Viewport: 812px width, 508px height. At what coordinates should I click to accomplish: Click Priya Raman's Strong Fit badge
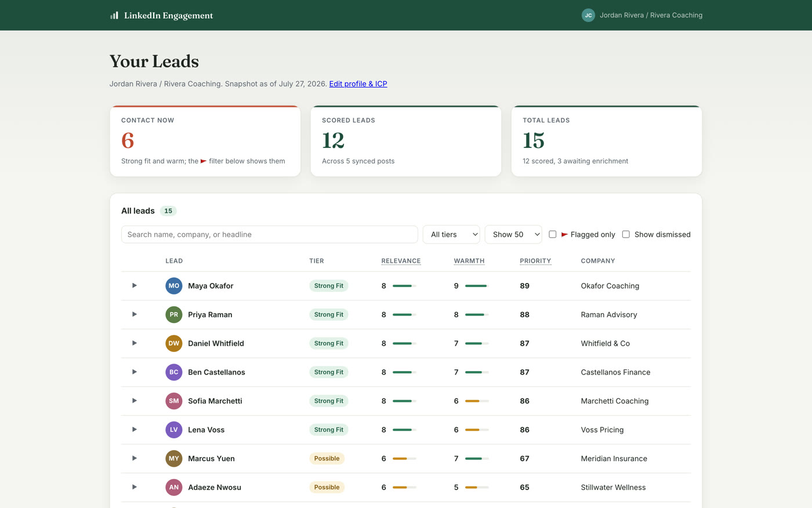coord(329,314)
